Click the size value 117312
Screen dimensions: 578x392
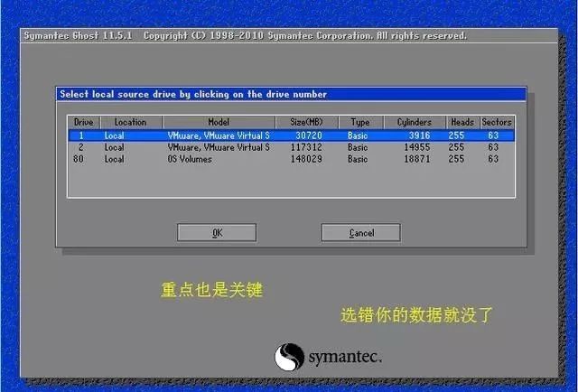point(306,147)
